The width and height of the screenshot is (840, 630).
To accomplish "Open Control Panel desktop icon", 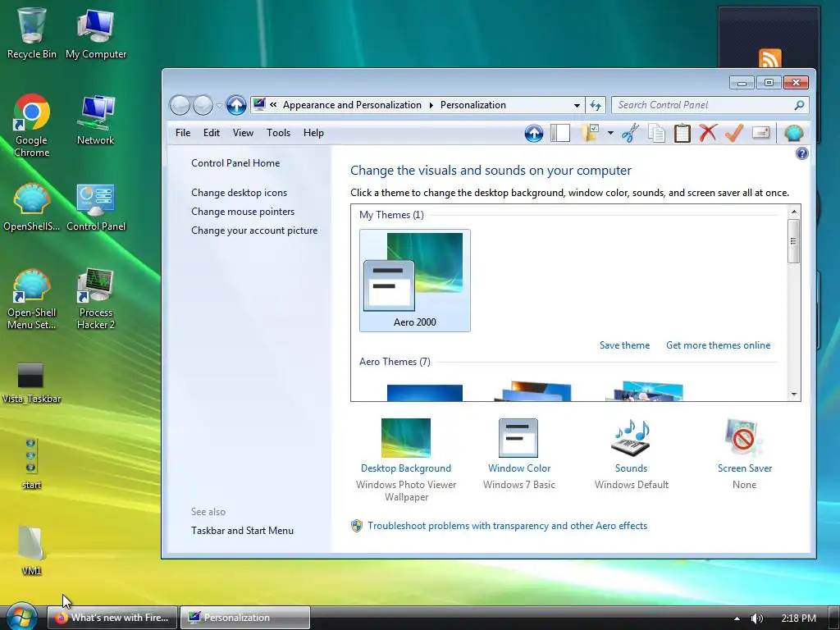I will [96, 207].
